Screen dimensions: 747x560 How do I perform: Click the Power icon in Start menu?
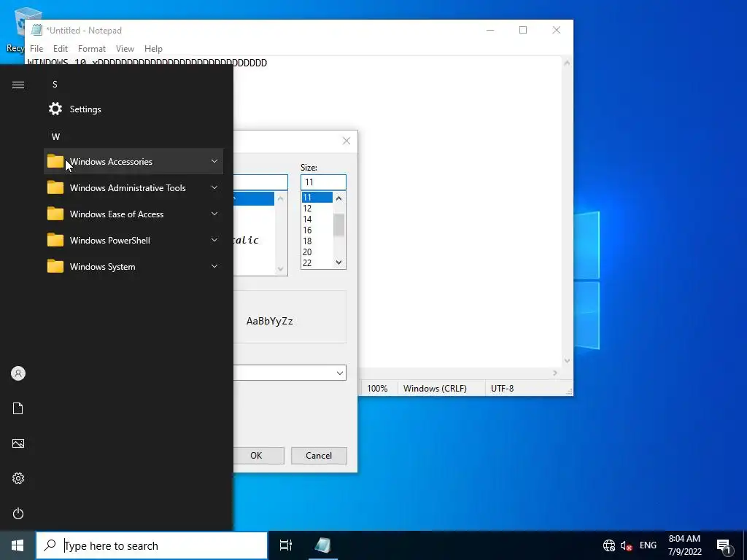[18, 513]
